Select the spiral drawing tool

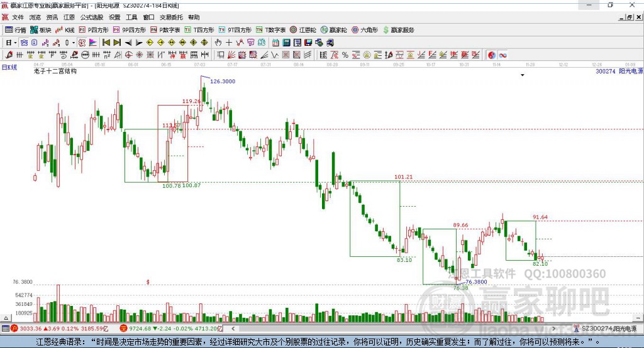pos(64,55)
